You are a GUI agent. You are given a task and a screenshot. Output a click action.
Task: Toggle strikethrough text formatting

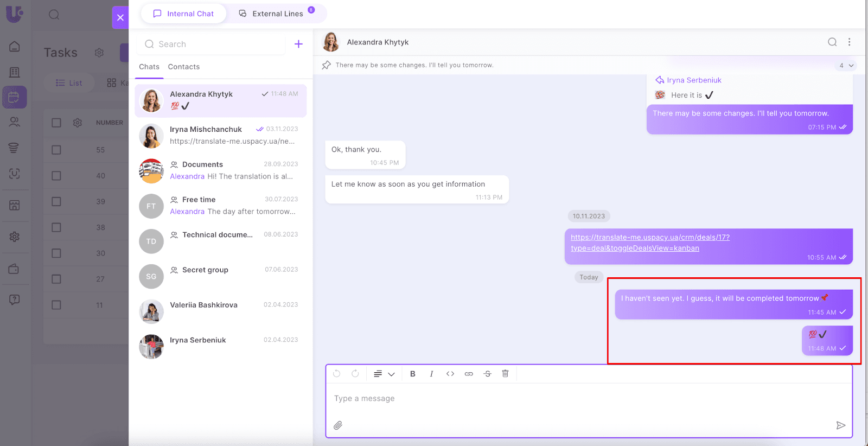coord(487,374)
